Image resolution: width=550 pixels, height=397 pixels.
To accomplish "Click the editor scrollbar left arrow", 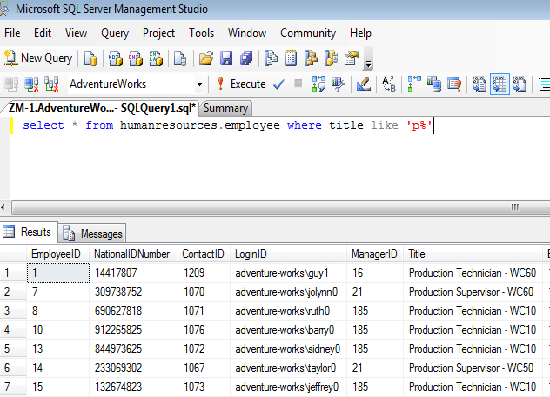I will click(x=3, y=207).
